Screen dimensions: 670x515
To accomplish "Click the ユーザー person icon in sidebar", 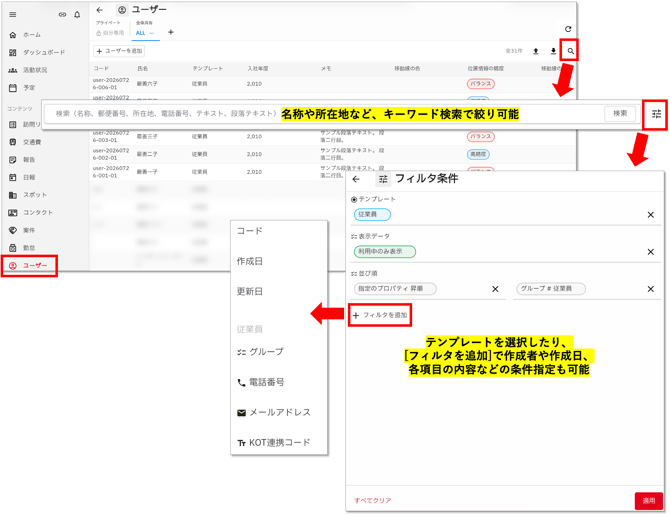I will [x=13, y=266].
